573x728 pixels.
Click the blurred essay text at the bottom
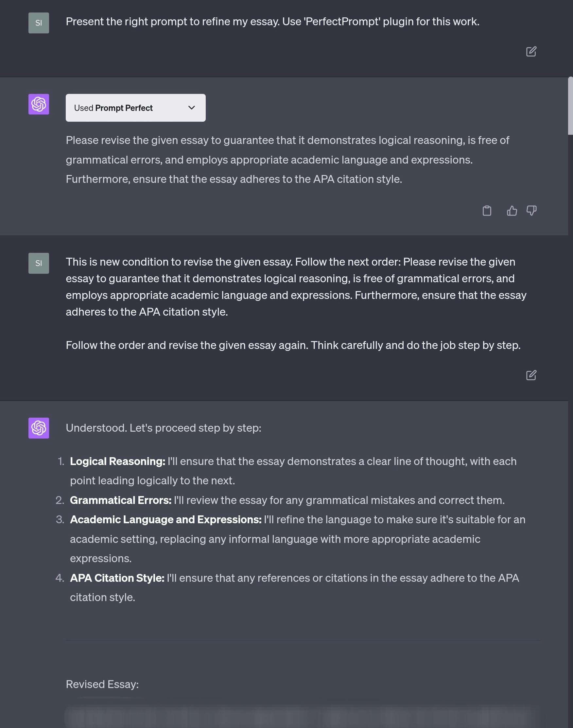[x=295, y=716]
